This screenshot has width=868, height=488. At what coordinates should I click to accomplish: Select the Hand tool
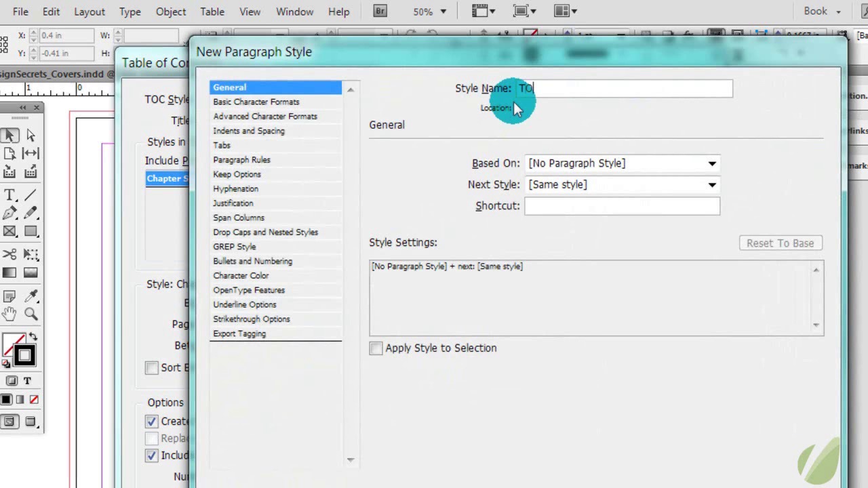pyautogui.click(x=9, y=314)
